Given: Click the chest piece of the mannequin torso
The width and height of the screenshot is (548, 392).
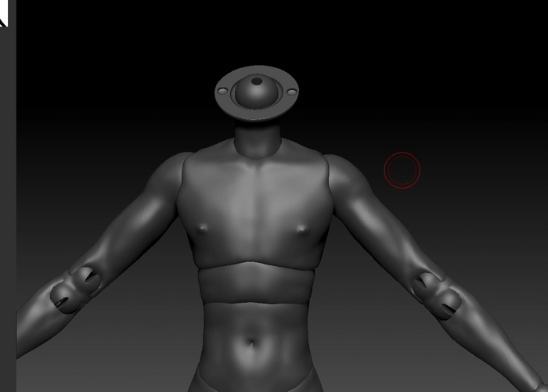Looking at the screenshot, I should [x=254, y=207].
